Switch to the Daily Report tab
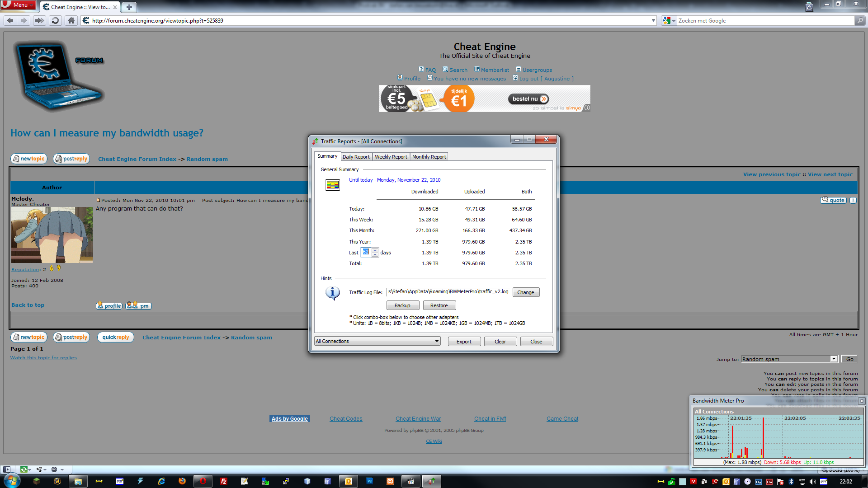Screen dimensions: 868x488 click(356, 157)
